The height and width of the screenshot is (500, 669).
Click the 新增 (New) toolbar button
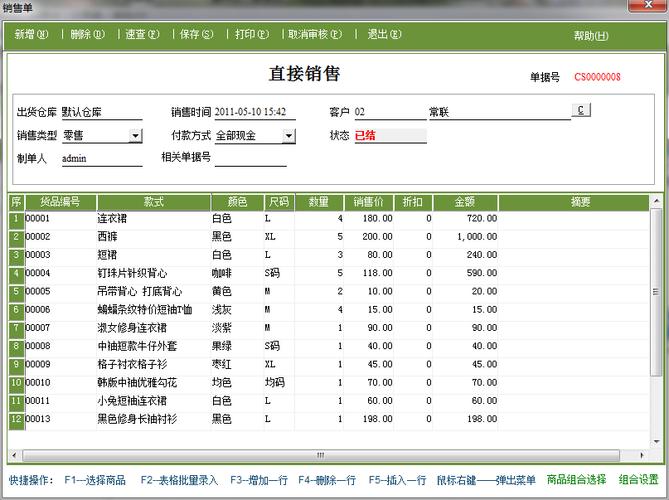[x=30, y=34]
